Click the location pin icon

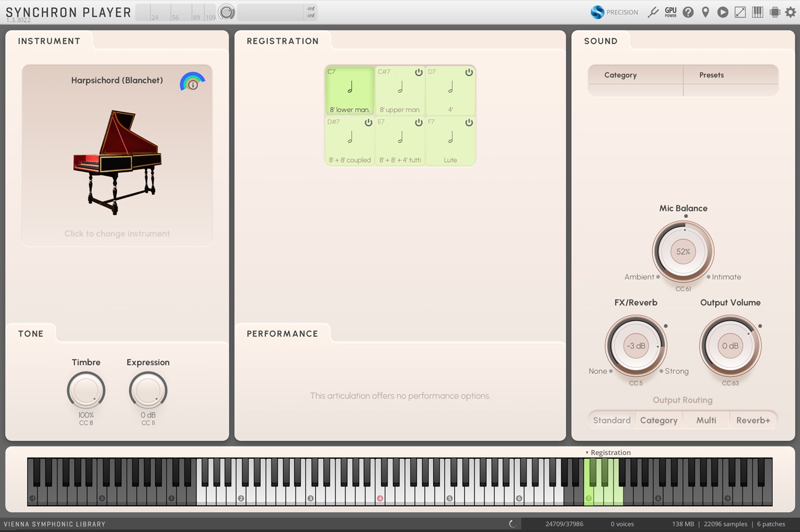(x=705, y=12)
